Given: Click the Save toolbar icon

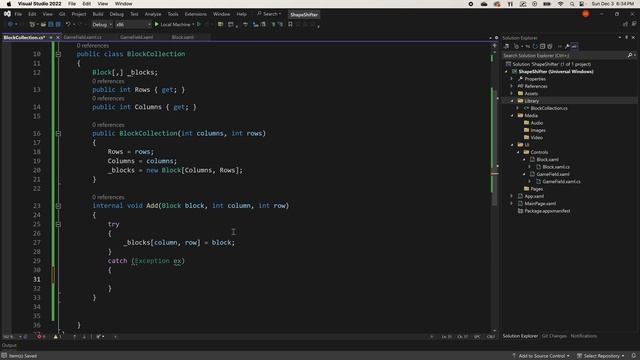Looking at the screenshot, I should (x=51, y=24).
